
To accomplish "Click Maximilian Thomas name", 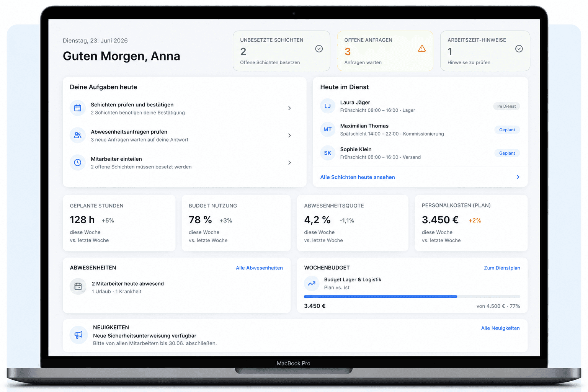I will (x=364, y=126).
